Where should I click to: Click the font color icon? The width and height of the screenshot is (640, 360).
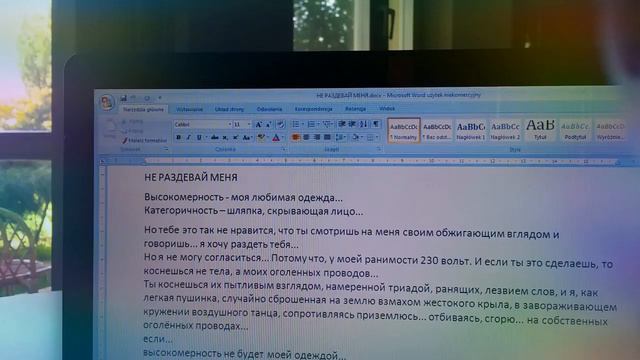(276, 138)
